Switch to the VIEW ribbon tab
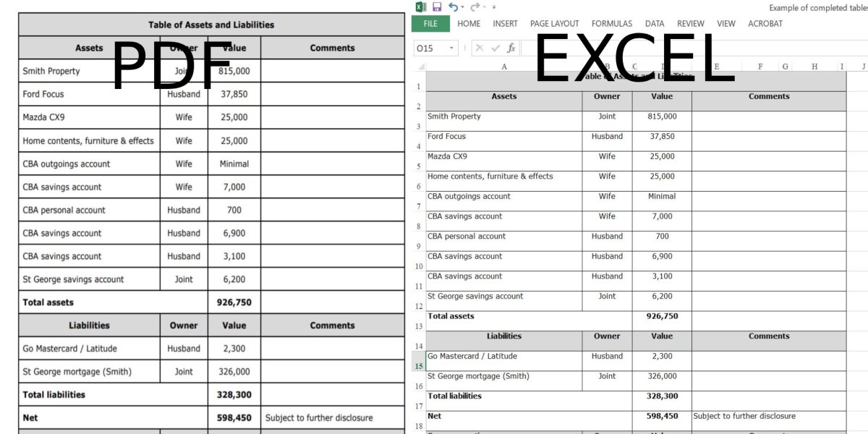 (726, 24)
